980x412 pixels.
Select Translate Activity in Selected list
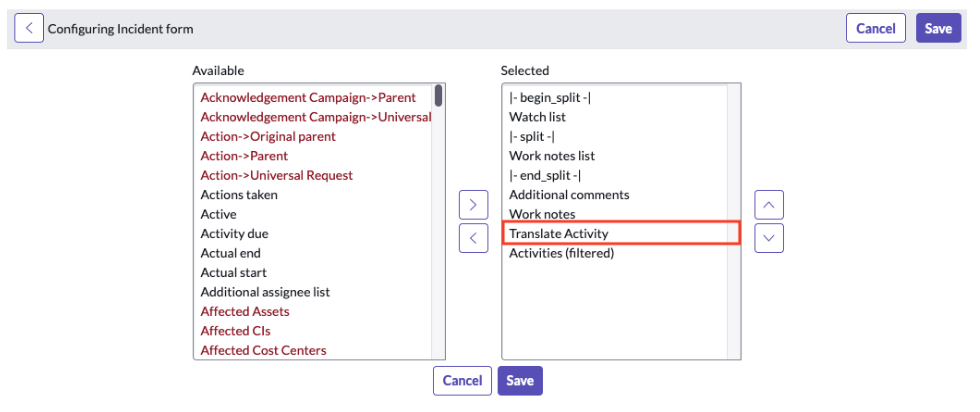pos(621,233)
